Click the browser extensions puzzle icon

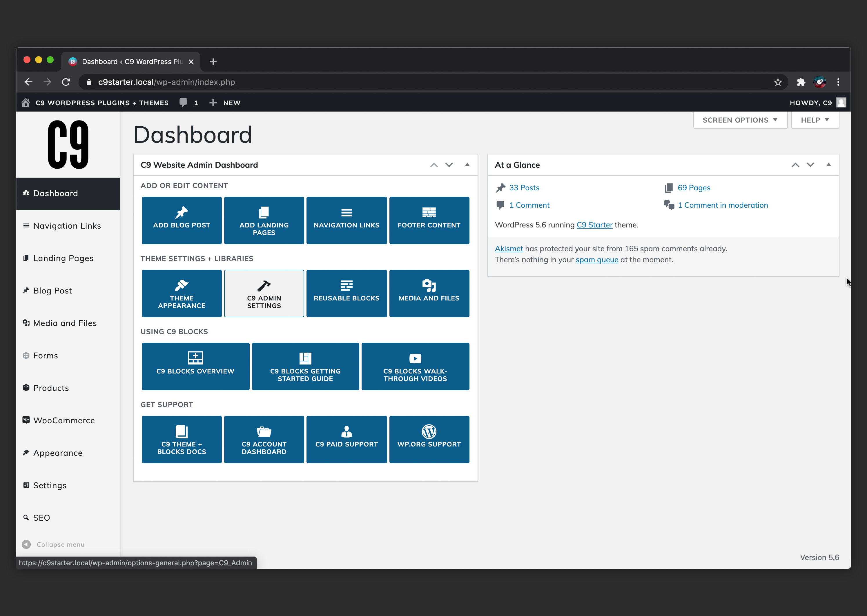pos(801,82)
